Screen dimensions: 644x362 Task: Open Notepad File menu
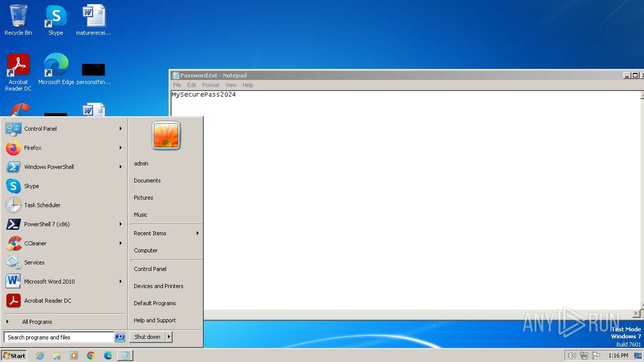(177, 85)
